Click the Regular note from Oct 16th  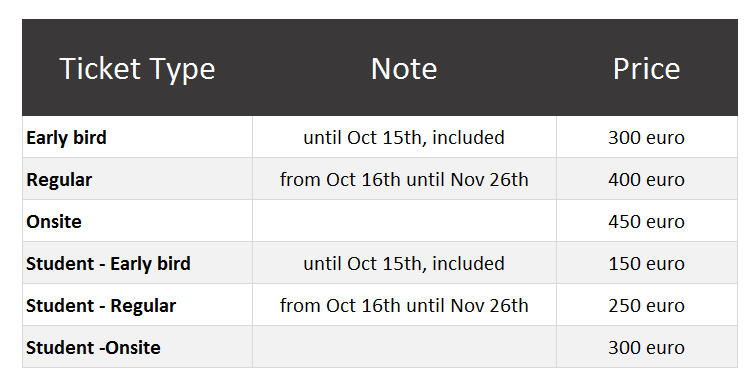(404, 180)
